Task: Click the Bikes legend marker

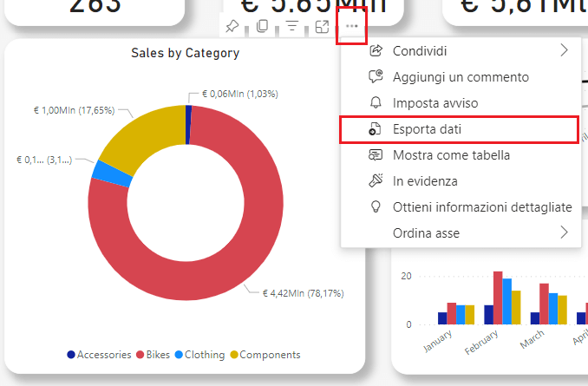Action: pos(140,355)
